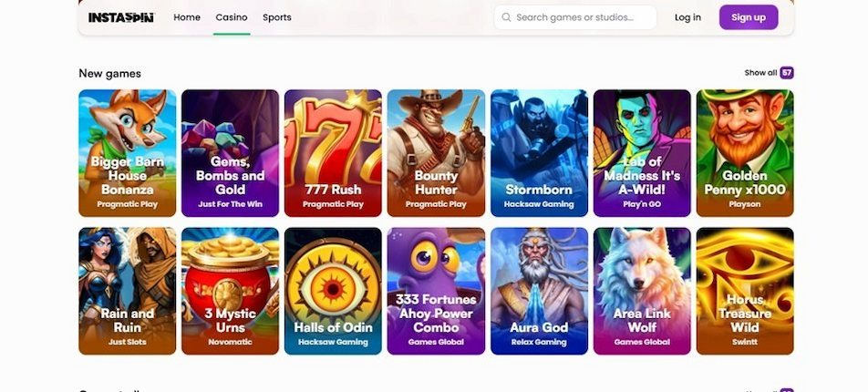Open the 777 Rush game tile
Image resolution: width=868 pixels, height=392 pixels.
334,153
